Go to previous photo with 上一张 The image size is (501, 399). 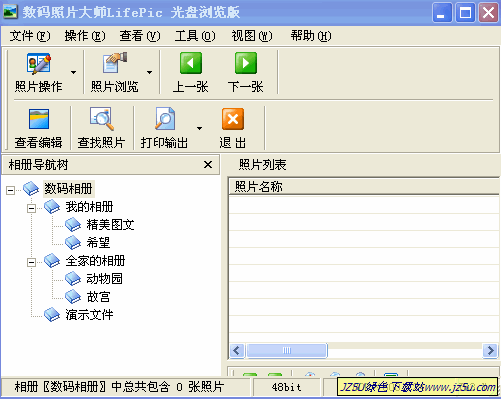(x=191, y=72)
